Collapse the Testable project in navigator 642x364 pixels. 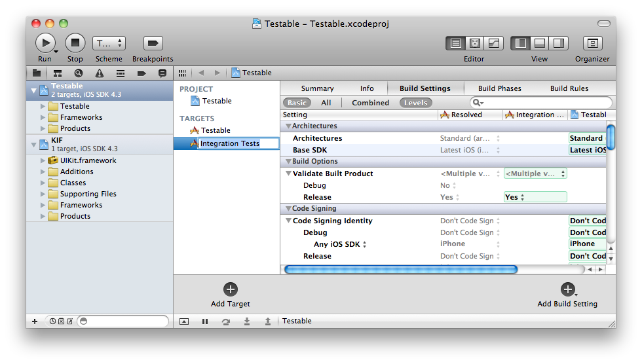tap(33, 90)
